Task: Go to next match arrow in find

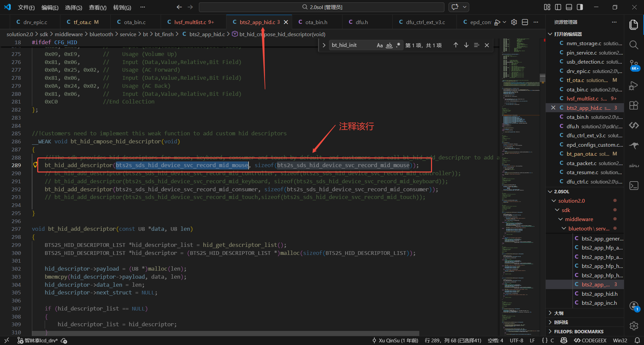Action: click(x=466, y=45)
